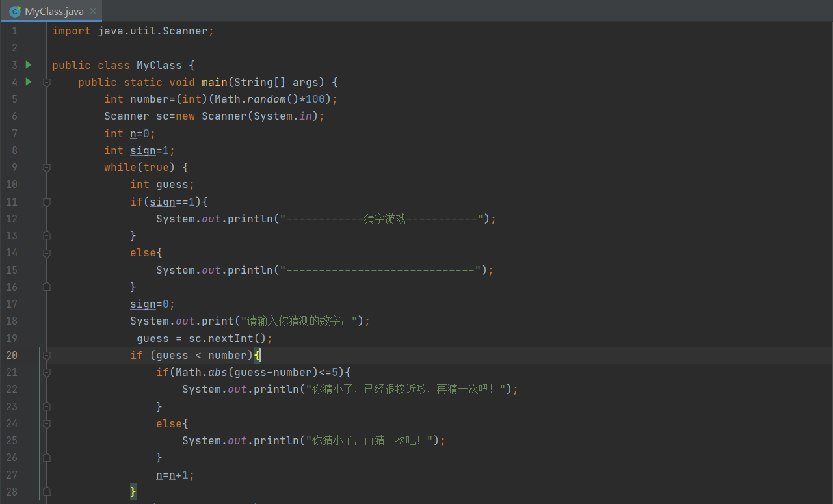The width and height of the screenshot is (833, 504).
Task: Click line number 5 in the gutter
Action: click(x=14, y=99)
